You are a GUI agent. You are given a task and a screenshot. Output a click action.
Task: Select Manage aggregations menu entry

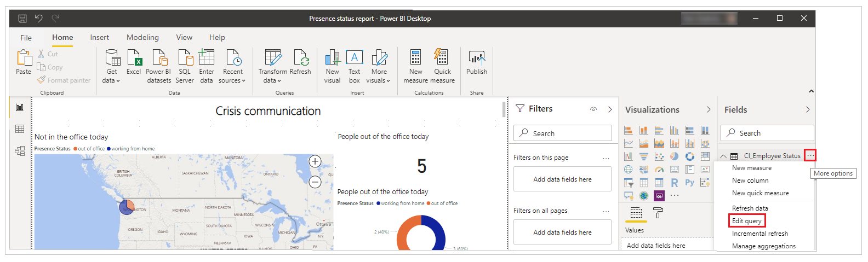coord(764,246)
